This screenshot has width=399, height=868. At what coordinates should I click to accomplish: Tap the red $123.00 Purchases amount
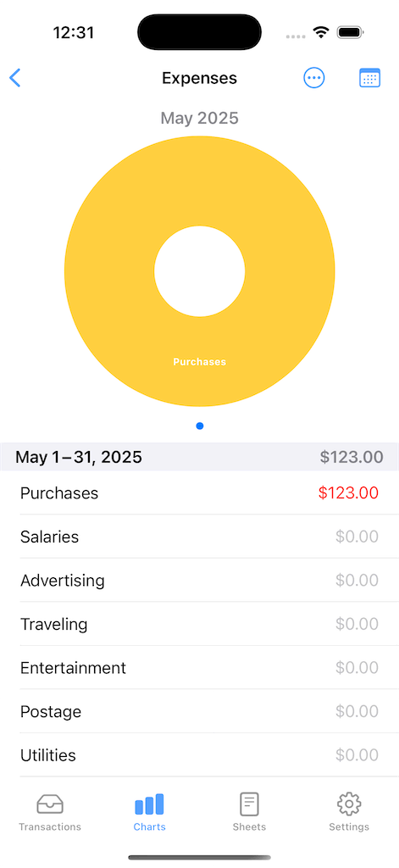pyautogui.click(x=348, y=492)
